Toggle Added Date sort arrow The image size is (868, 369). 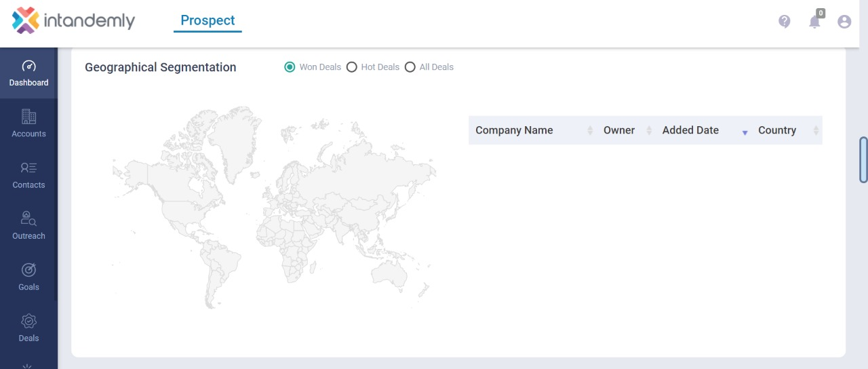point(745,132)
